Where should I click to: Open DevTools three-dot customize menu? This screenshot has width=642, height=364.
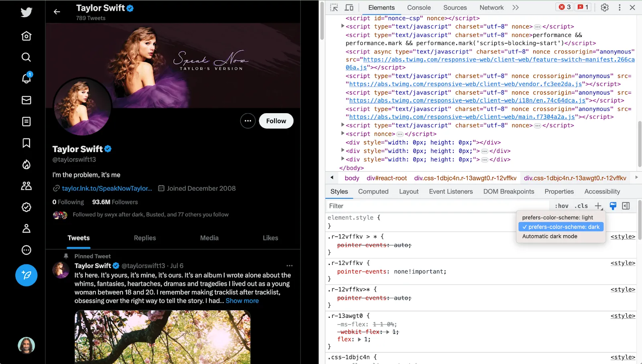tap(620, 8)
